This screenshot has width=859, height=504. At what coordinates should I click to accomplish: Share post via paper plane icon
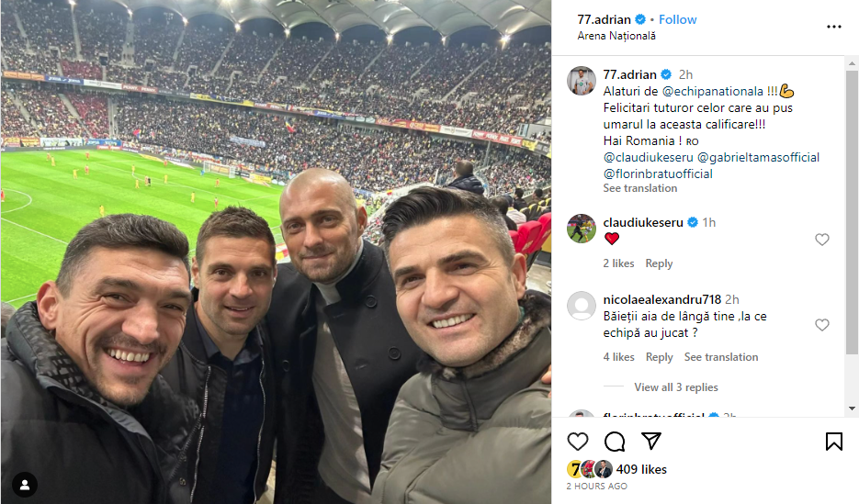point(651,441)
